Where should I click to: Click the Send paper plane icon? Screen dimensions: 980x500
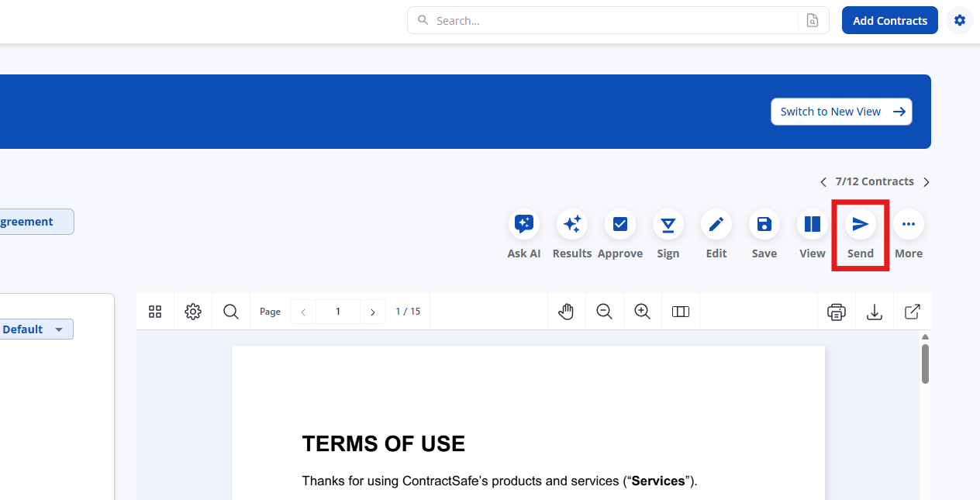point(861,224)
